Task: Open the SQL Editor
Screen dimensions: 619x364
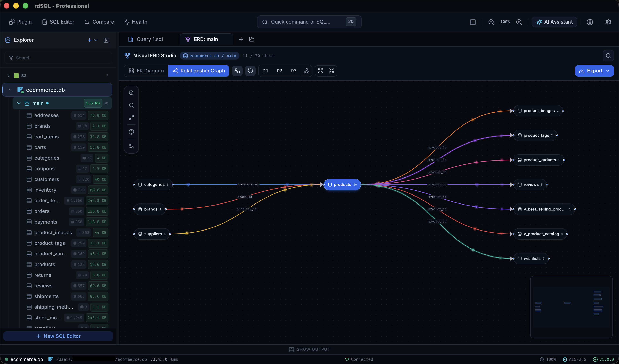Action: (x=58, y=22)
